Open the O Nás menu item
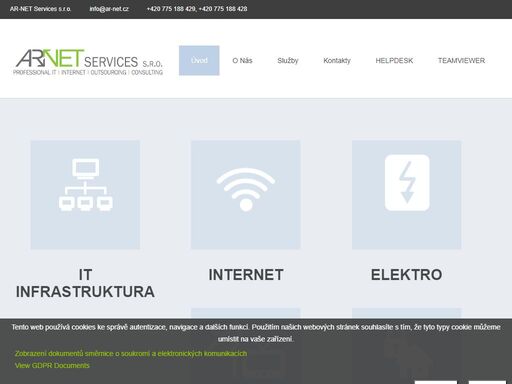Image resolution: width=512 pixels, height=384 pixels. [x=242, y=61]
